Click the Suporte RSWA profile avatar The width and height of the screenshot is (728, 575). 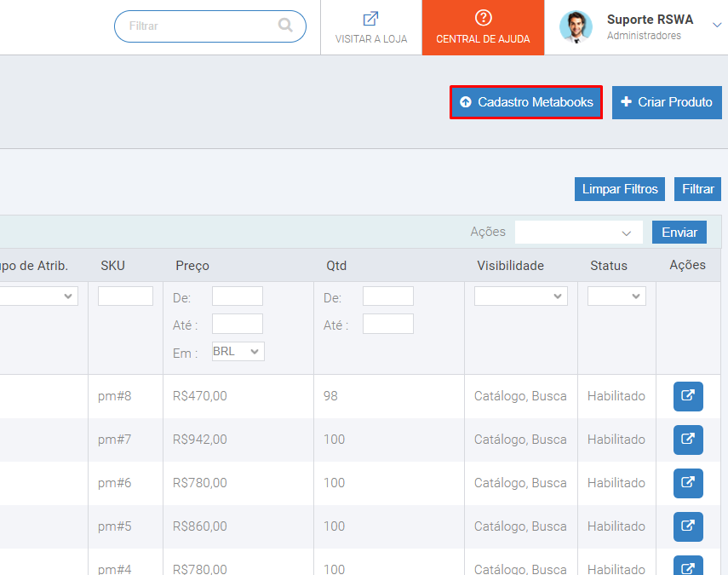pyautogui.click(x=576, y=26)
